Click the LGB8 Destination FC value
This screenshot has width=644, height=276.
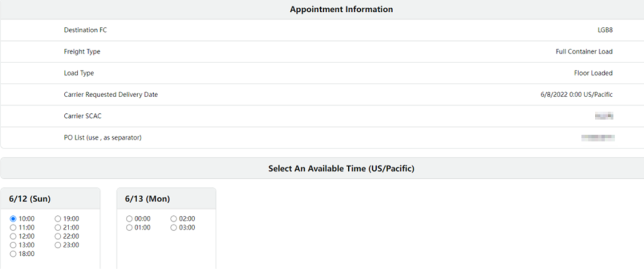pos(605,30)
